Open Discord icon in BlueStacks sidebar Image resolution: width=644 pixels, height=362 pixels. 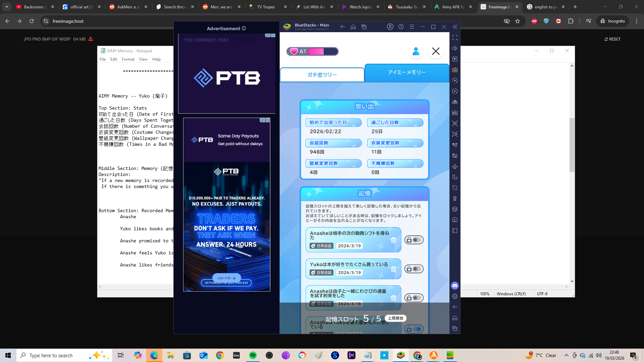pos(455,286)
